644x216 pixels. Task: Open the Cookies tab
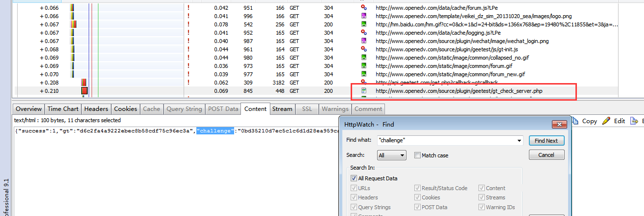click(x=125, y=109)
